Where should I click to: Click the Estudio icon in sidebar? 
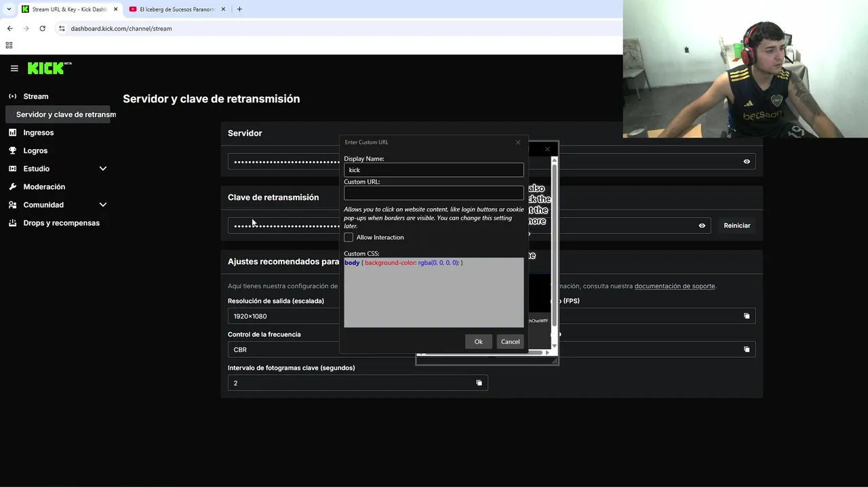(12, 169)
